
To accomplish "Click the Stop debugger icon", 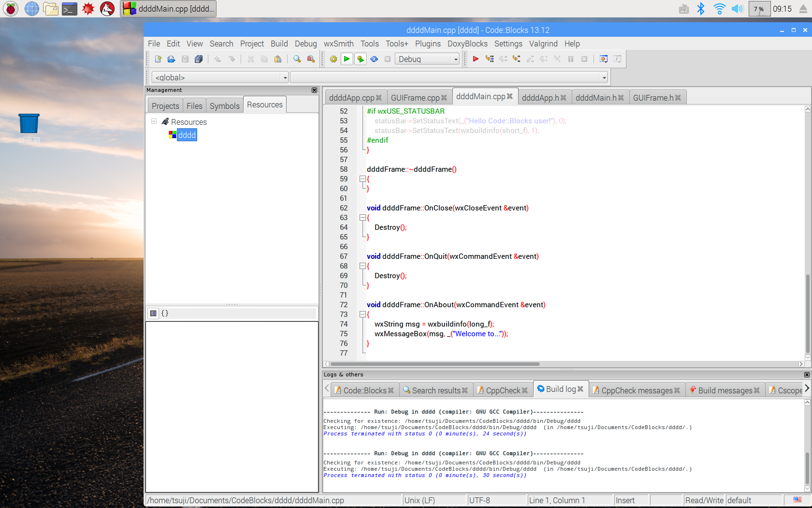I will pos(584,59).
